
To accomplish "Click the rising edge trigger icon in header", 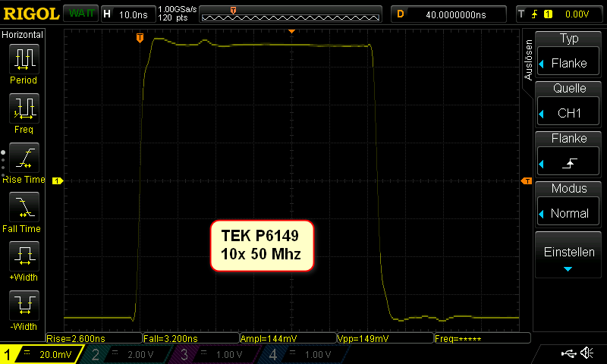I will (x=535, y=14).
